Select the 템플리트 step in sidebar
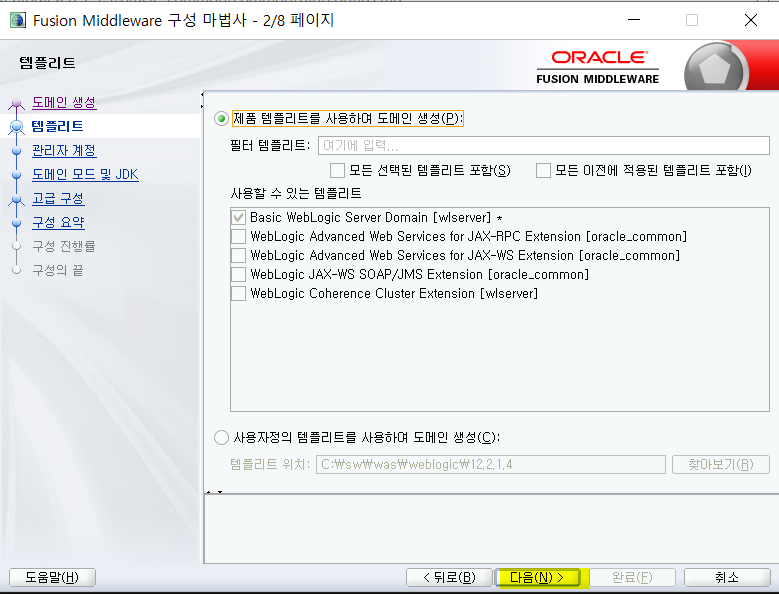 [57, 126]
